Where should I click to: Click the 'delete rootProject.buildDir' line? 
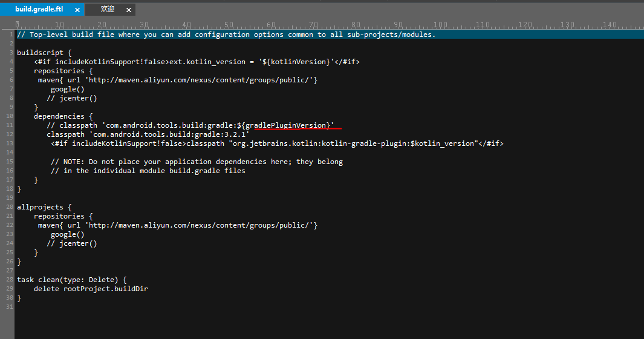pyautogui.click(x=91, y=289)
